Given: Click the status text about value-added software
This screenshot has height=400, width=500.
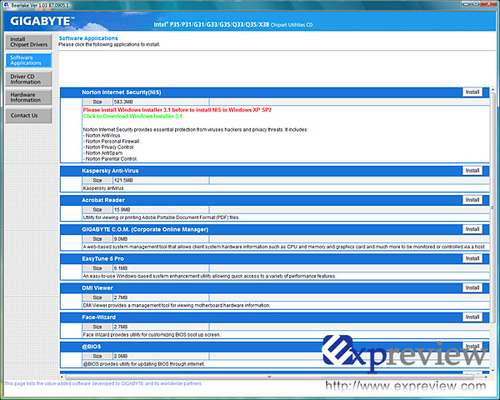Looking at the screenshot, I should pyautogui.click(x=103, y=384).
